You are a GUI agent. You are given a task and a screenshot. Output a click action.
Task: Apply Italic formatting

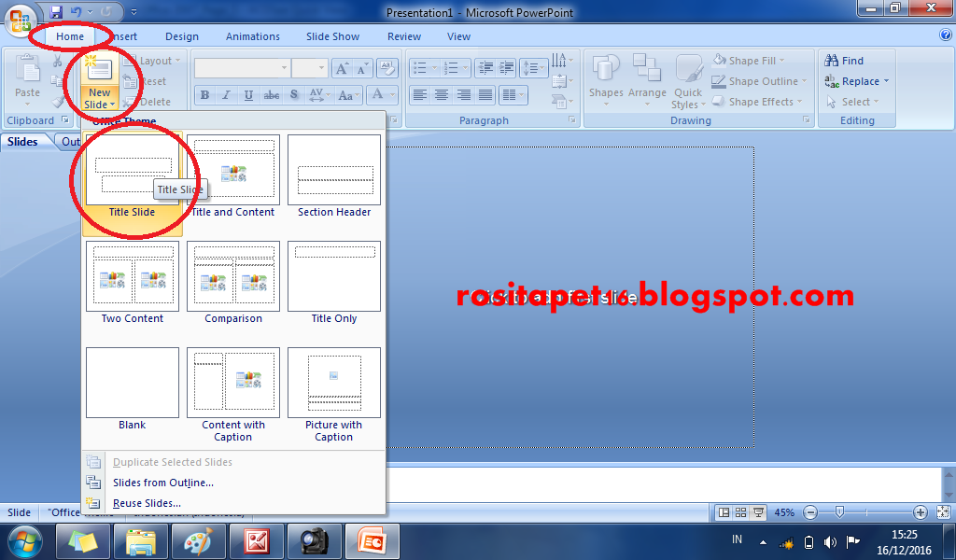point(227,95)
